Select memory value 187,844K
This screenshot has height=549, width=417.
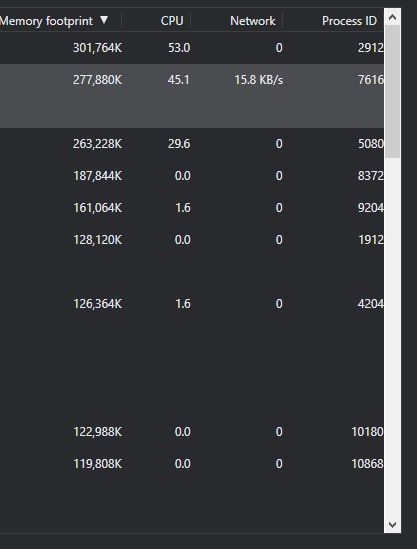(97, 176)
